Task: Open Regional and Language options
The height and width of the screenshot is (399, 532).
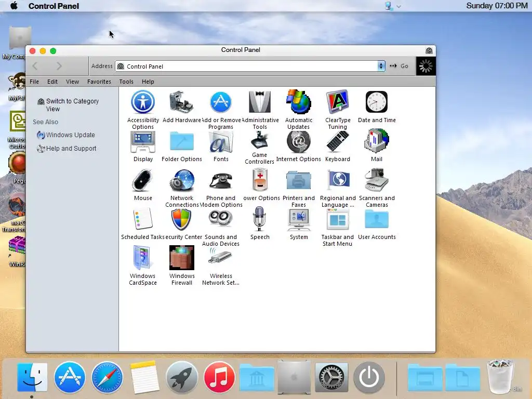Action: pyautogui.click(x=338, y=180)
